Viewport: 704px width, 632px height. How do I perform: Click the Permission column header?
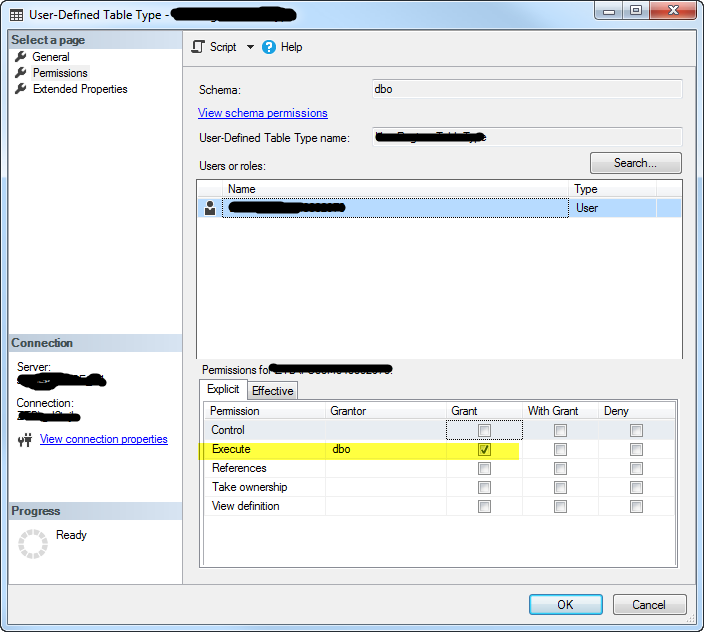(x=265, y=411)
